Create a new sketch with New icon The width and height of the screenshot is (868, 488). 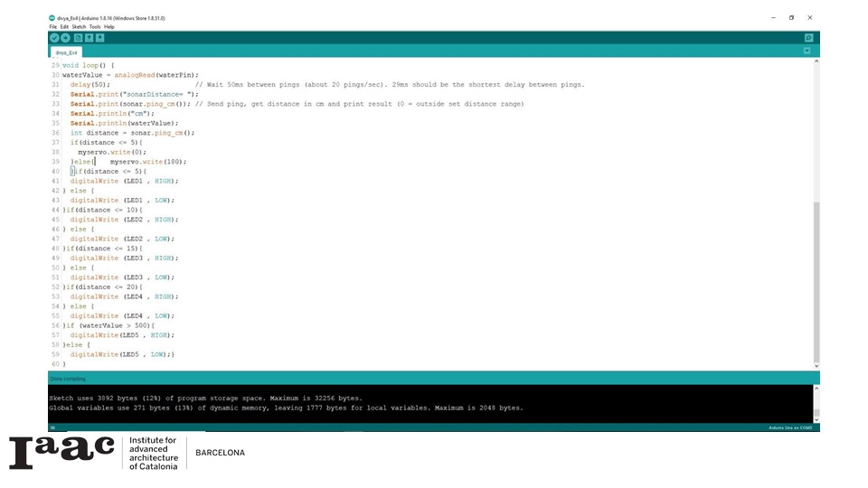pyautogui.click(x=78, y=38)
